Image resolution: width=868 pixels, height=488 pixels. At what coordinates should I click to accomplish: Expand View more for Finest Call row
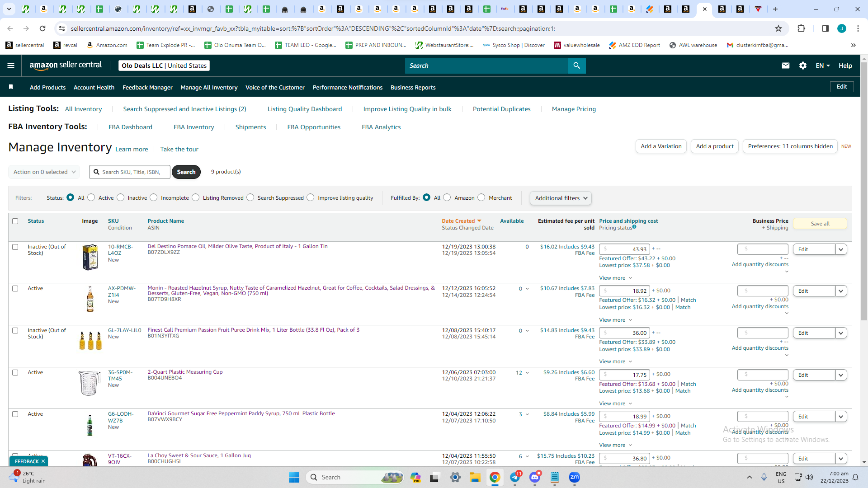615,361
